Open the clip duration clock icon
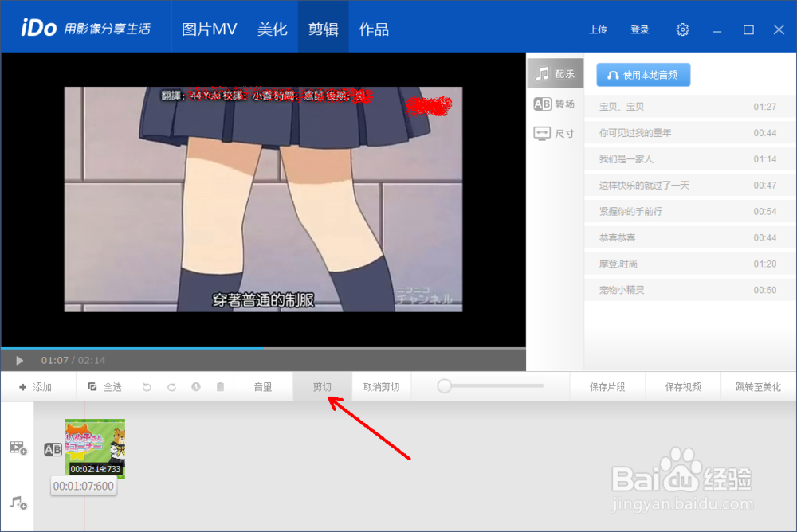 (x=197, y=386)
